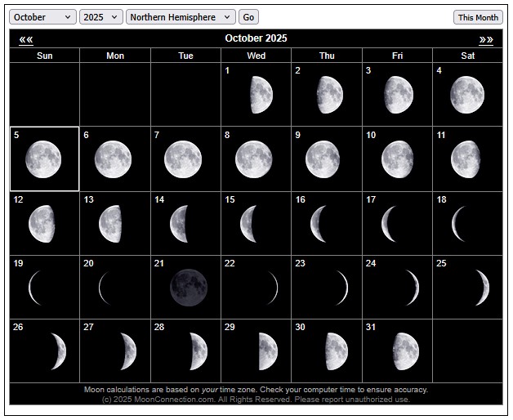This screenshot has height=420, width=513.
Task: Click the thin crescent moon on October 22
Action: pos(272,288)
